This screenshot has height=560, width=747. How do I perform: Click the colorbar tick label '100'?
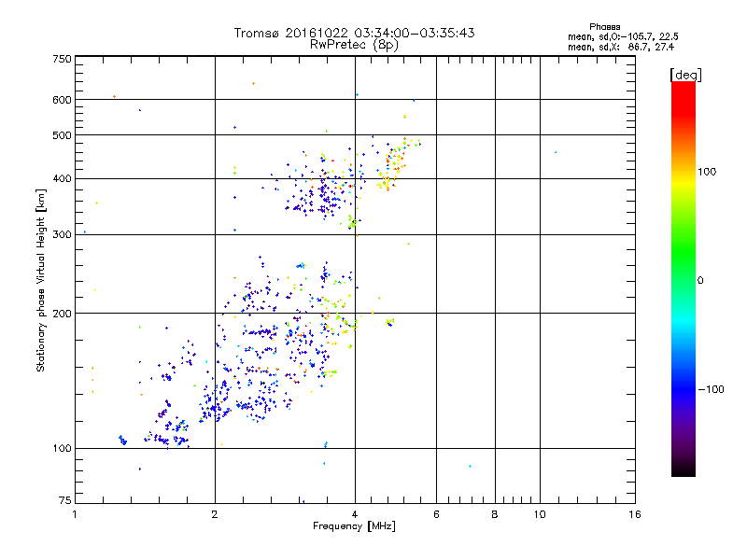(x=707, y=172)
